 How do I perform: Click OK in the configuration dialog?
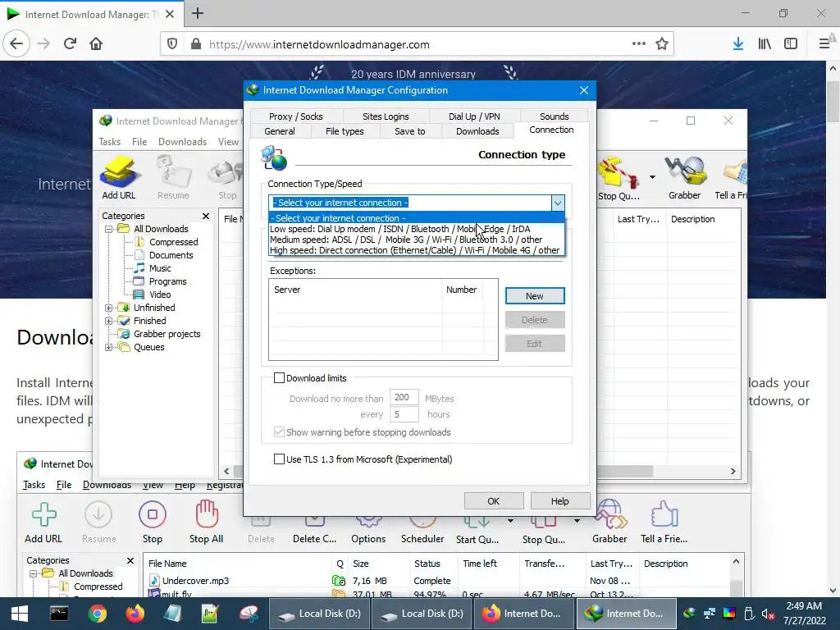493,501
